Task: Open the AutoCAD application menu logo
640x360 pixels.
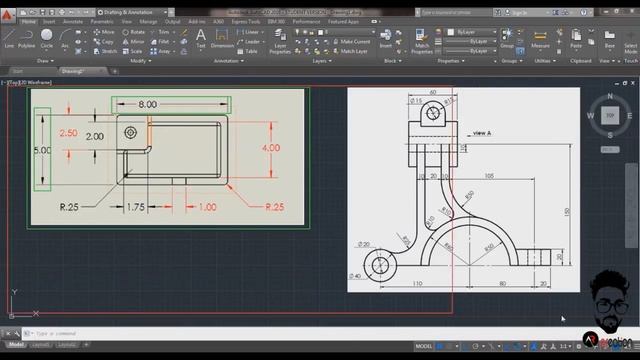Action: tap(7, 15)
